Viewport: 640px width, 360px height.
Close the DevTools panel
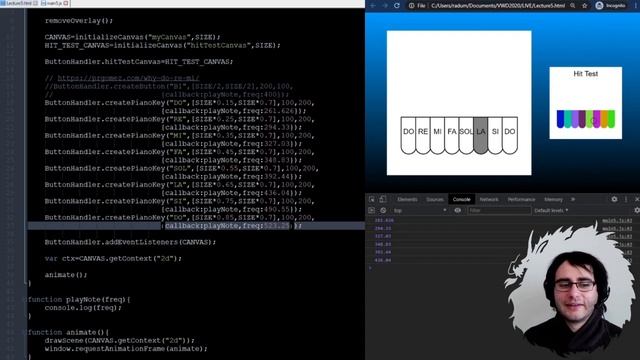coord(637,199)
